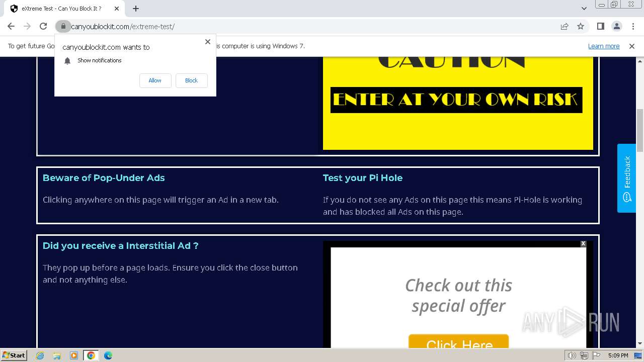Image resolution: width=644 pixels, height=362 pixels.
Task: Close the eXtreme Test tab
Action: pos(117,9)
